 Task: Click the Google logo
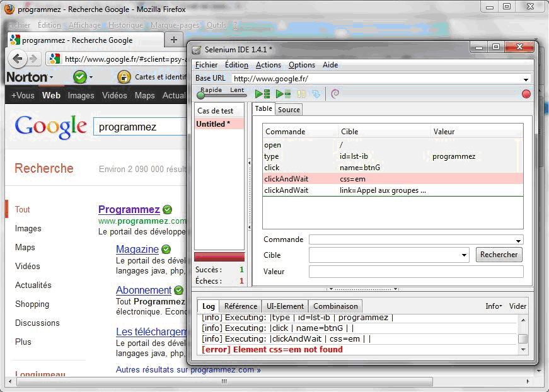[x=51, y=127]
